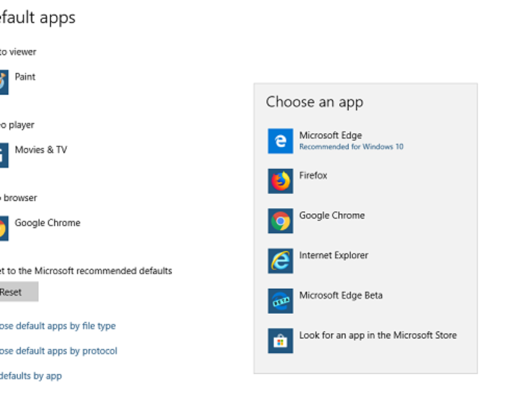Select Microsoft Edge label in Choose an app

330,135
